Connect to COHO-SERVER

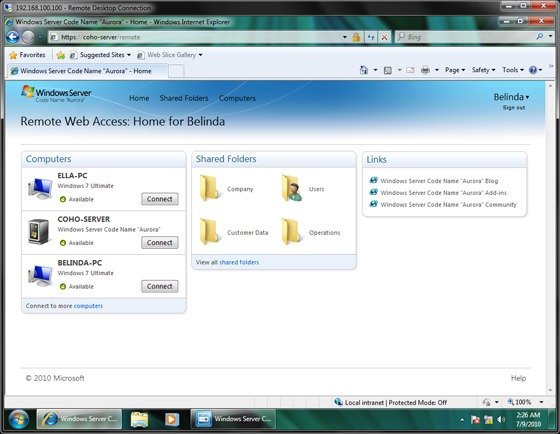(160, 243)
